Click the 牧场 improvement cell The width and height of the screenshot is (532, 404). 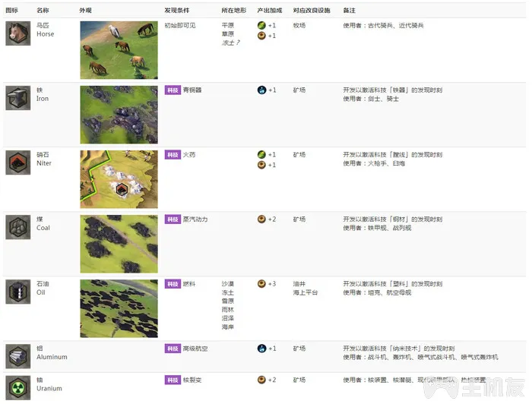[x=299, y=25]
